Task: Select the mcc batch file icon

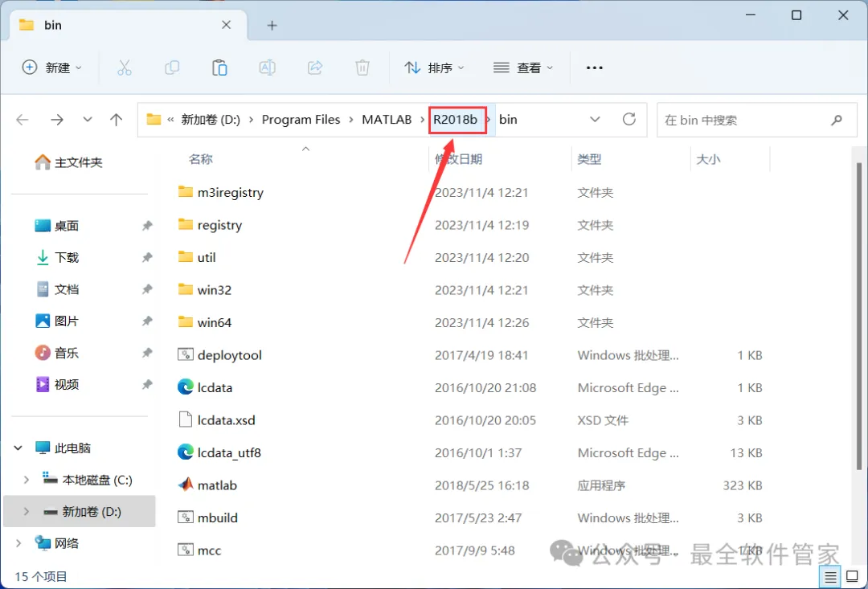Action: pos(186,550)
